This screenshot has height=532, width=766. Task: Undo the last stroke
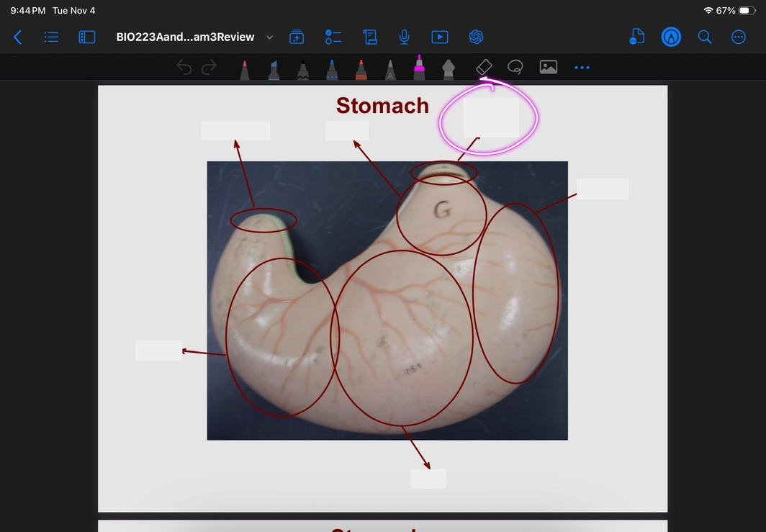(x=184, y=68)
